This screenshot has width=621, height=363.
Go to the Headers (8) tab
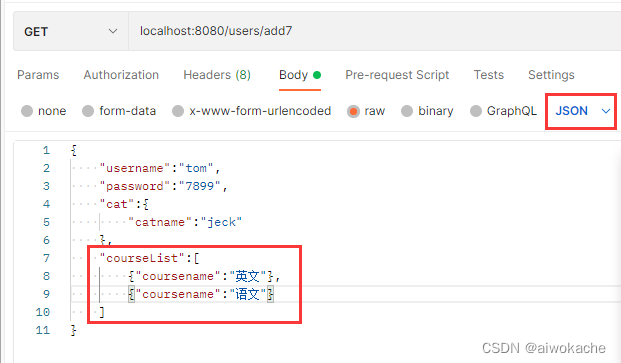pos(217,75)
